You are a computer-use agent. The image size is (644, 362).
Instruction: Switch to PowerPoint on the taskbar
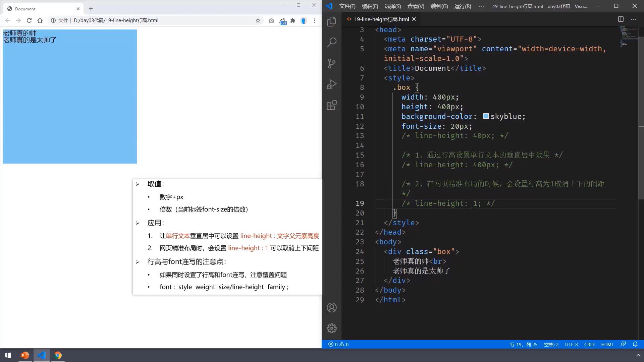pos(25,355)
